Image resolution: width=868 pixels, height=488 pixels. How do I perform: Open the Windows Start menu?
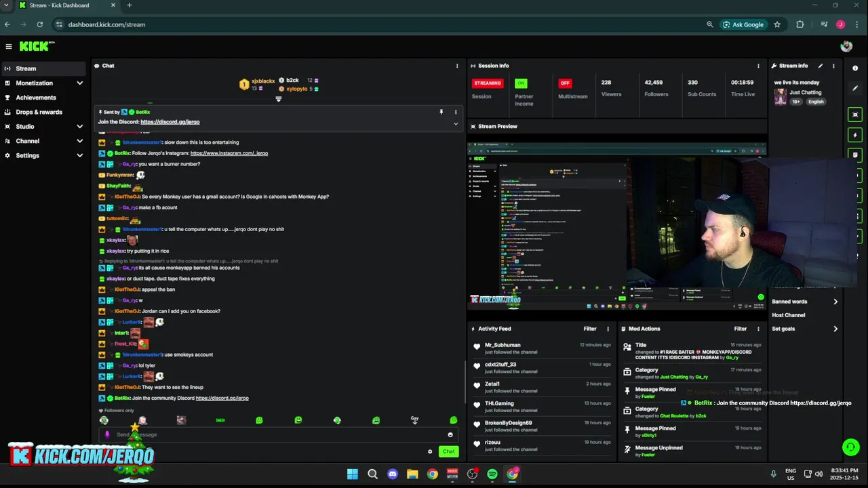353,474
